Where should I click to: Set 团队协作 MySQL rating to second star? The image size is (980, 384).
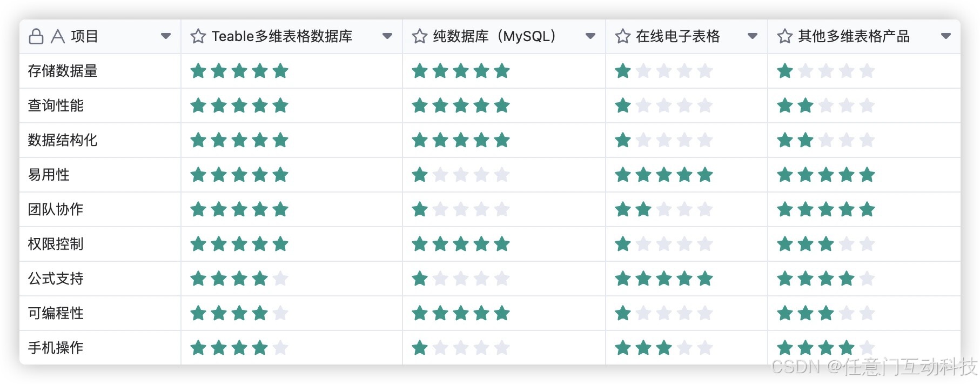pos(440,209)
